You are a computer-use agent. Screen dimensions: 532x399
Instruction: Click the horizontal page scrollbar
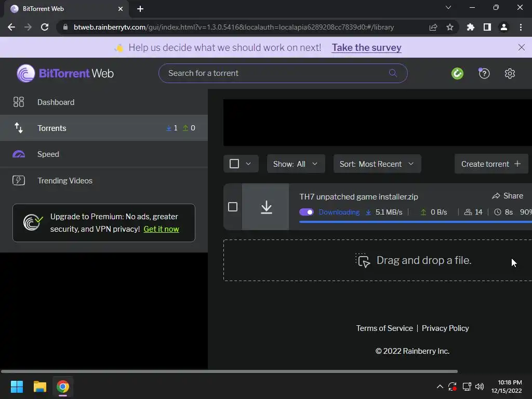coord(229,371)
